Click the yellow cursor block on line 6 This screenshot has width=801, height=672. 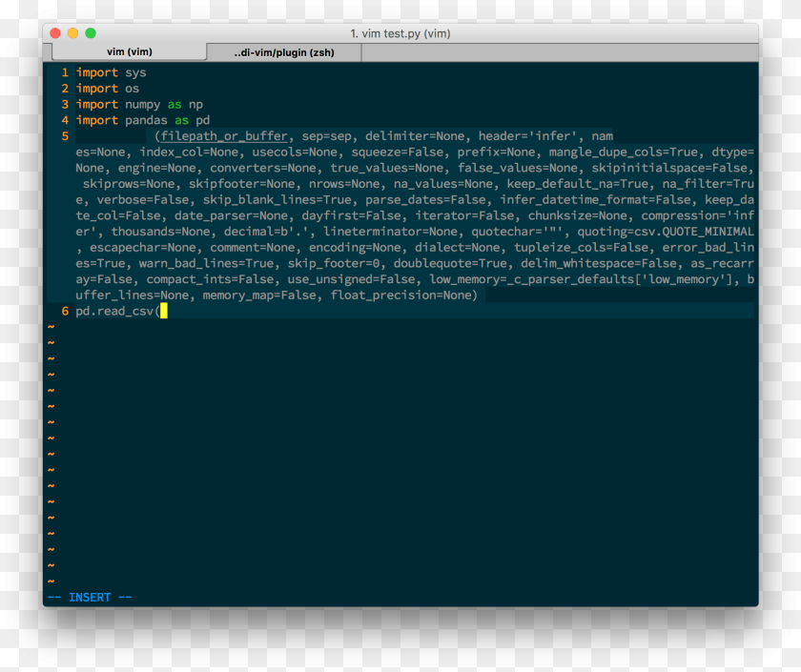point(164,311)
